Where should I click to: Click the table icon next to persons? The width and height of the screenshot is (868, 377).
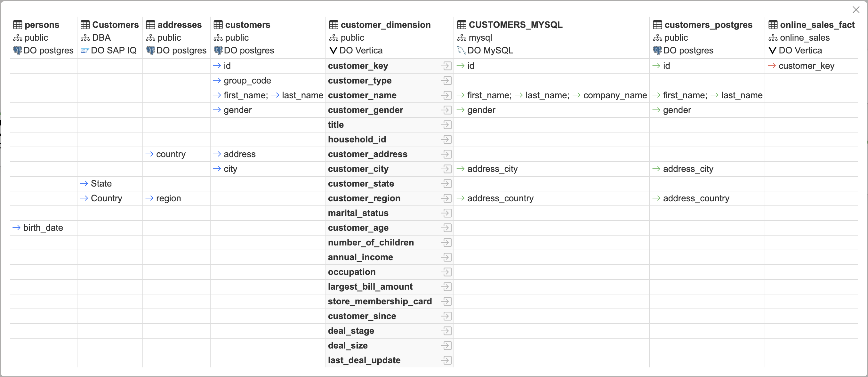tap(18, 25)
